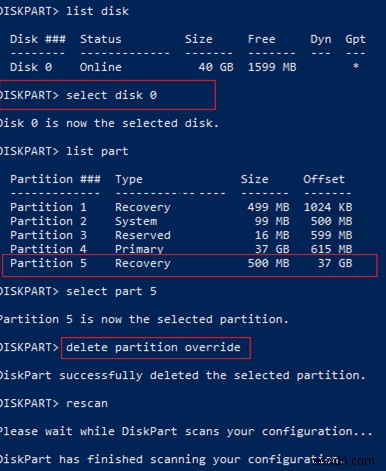Select the 'Partition 3' row label
The image size is (386, 471).
click(x=48, y=235)
